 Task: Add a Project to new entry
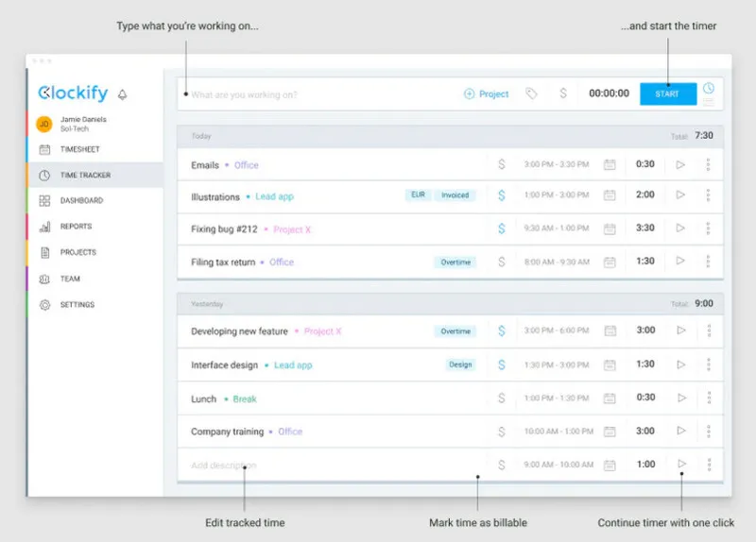(486, 93)
